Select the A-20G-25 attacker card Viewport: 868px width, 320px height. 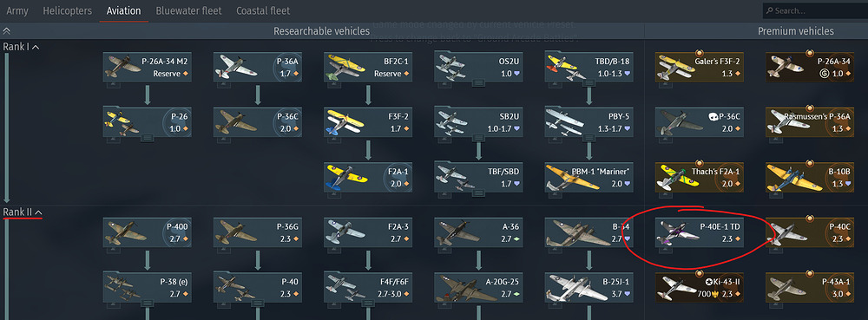tap(479, 287)
